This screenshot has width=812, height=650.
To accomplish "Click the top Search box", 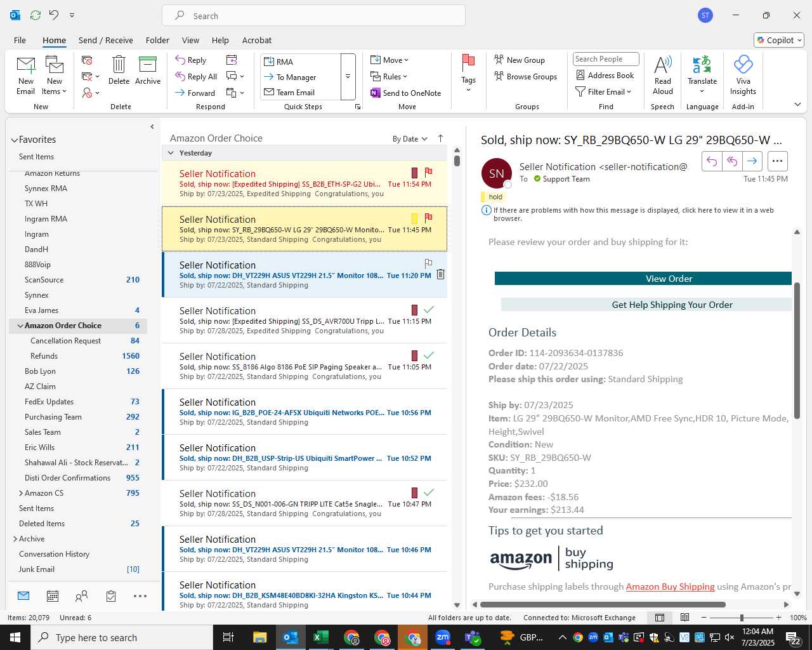I will click(313, 15).
